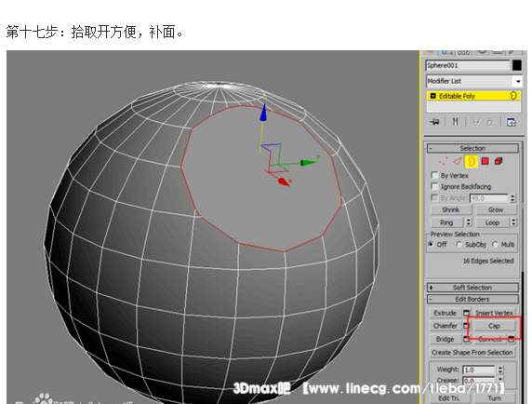Open the black object color swatch
Image resolution: width=532 pixels, height=404 pixels.
(517, 65)
